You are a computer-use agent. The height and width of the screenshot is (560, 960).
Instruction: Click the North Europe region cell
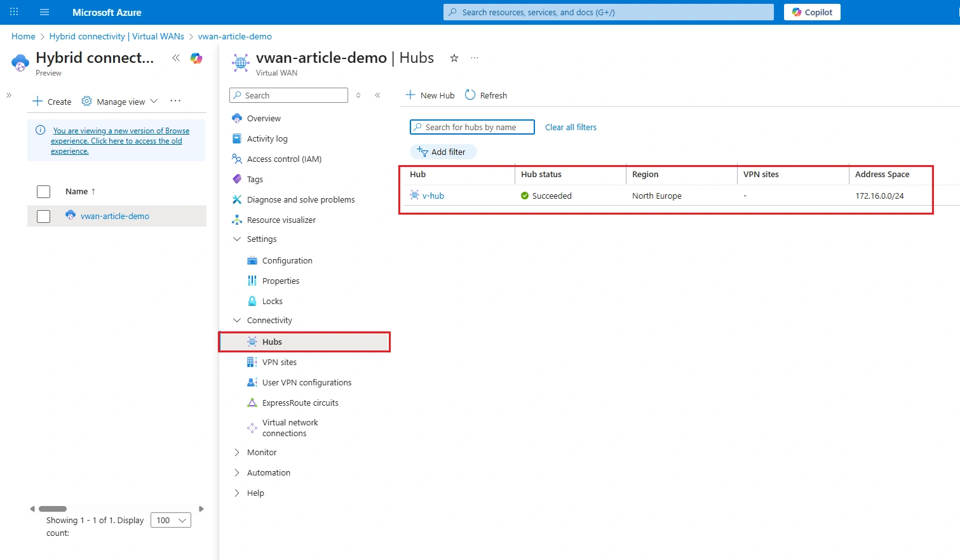657,196
